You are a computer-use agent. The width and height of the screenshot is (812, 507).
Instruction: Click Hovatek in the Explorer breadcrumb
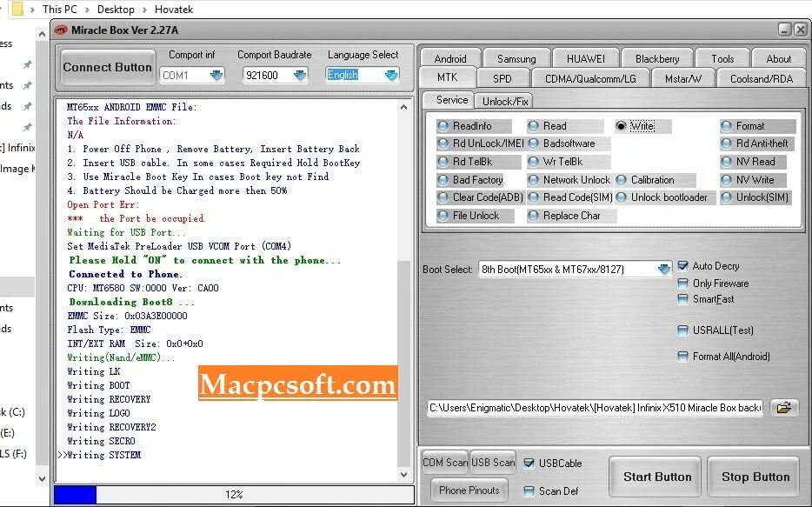(x=174, y=10)
